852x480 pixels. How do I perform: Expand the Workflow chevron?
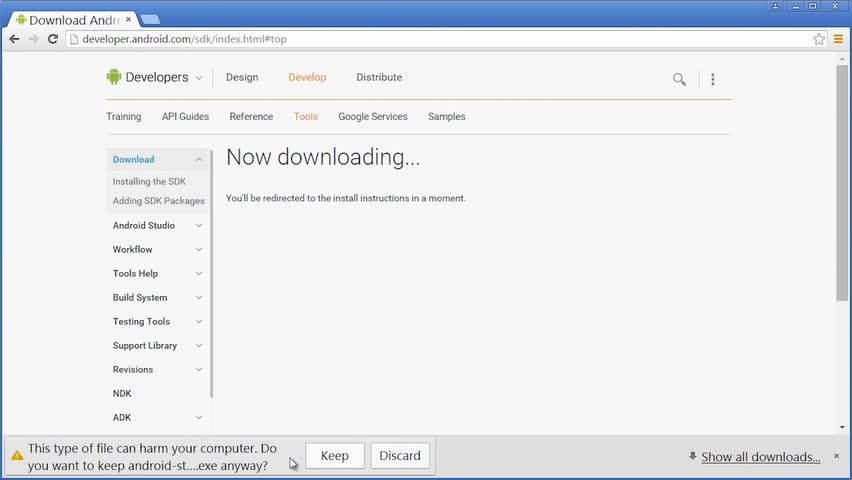(199, 250)
